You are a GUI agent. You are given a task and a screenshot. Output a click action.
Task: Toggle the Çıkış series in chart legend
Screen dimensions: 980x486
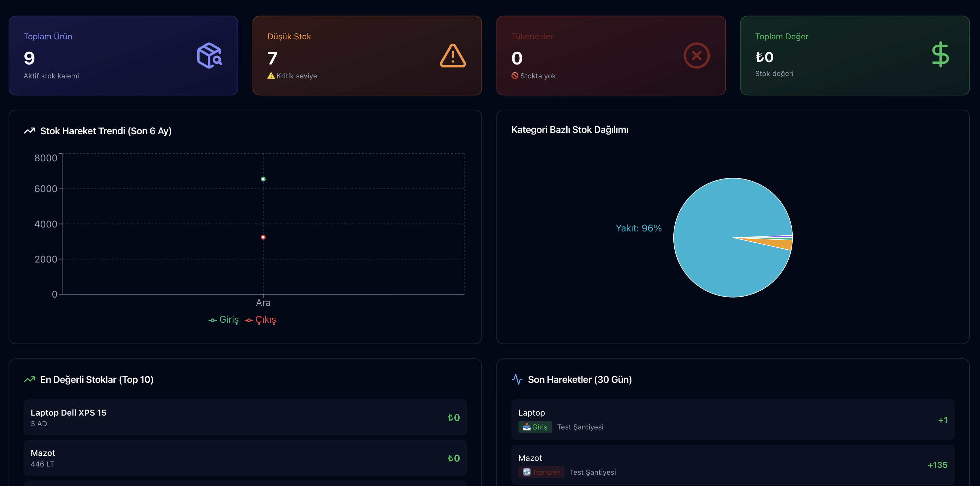pos(261,320)
